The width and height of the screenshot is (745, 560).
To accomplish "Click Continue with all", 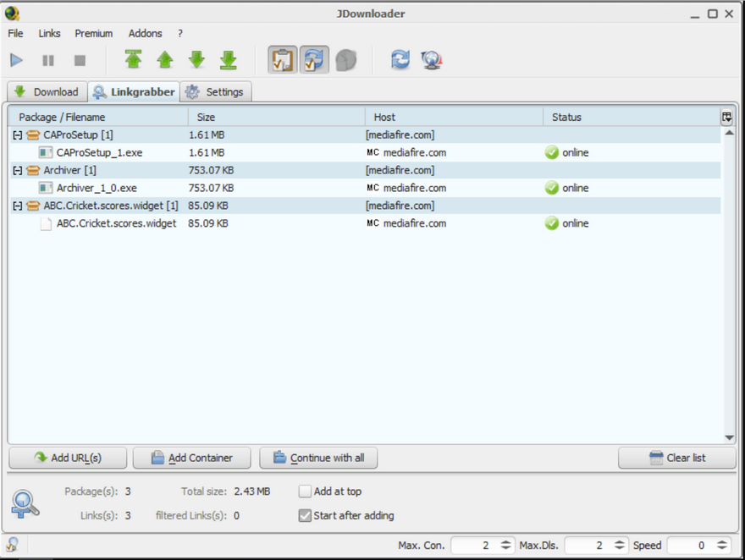I will coord(318,458).
